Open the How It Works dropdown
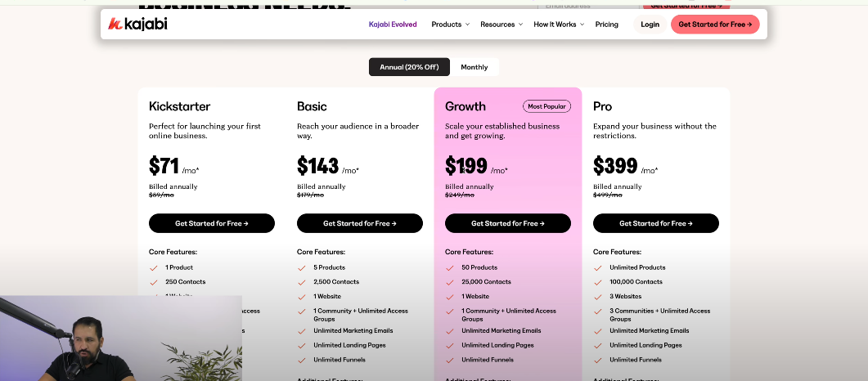 coord(559,25)
